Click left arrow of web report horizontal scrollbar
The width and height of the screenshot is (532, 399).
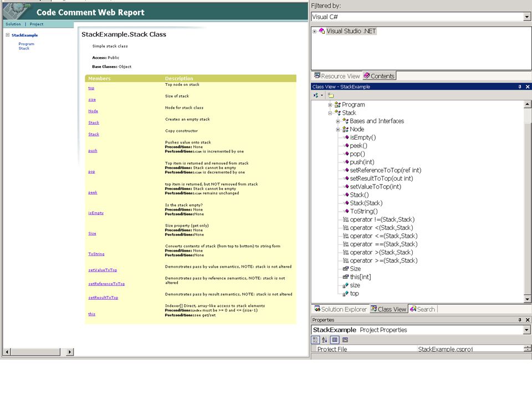click(x=7, y=352)
